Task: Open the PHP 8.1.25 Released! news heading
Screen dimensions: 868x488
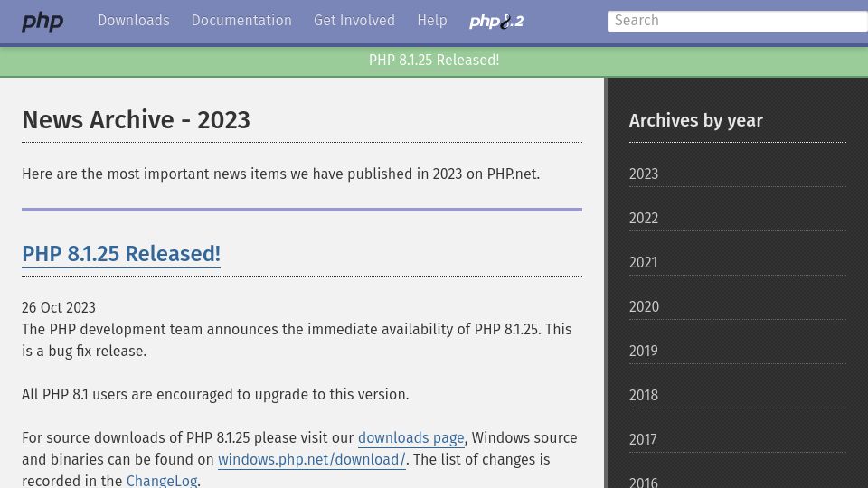Action: pos(120,254)
